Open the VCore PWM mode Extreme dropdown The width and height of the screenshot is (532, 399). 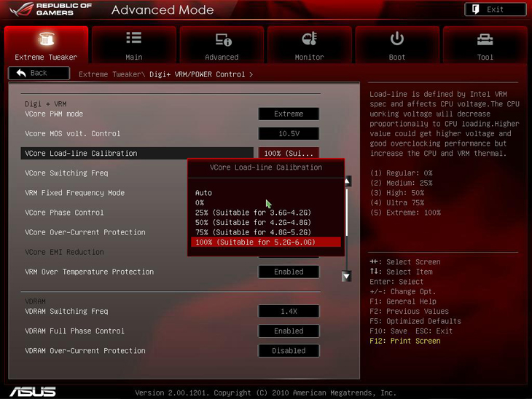[289, 114]
